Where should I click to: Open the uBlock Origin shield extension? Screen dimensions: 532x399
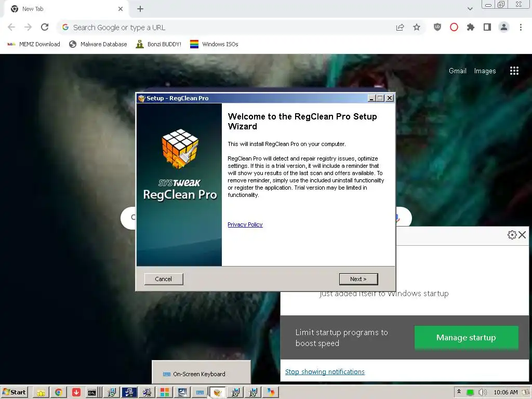tap(437, 27)
